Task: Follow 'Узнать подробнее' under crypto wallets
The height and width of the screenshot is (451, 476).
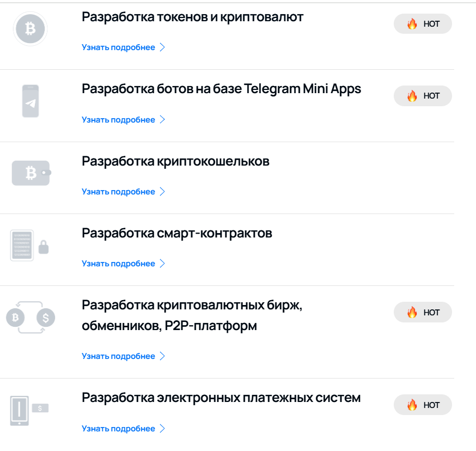Action: 123,192
